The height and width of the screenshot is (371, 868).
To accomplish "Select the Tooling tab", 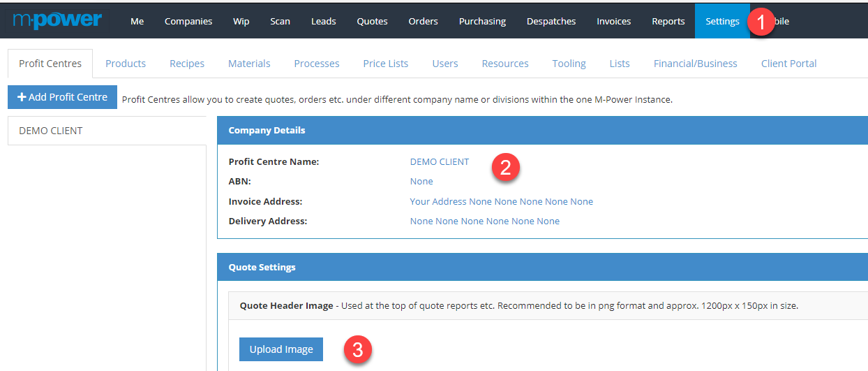I will coord(569,63).
